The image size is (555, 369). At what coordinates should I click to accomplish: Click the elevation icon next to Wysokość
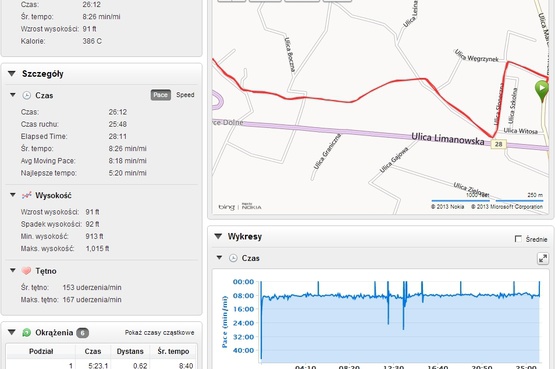(x=27, y=195)
